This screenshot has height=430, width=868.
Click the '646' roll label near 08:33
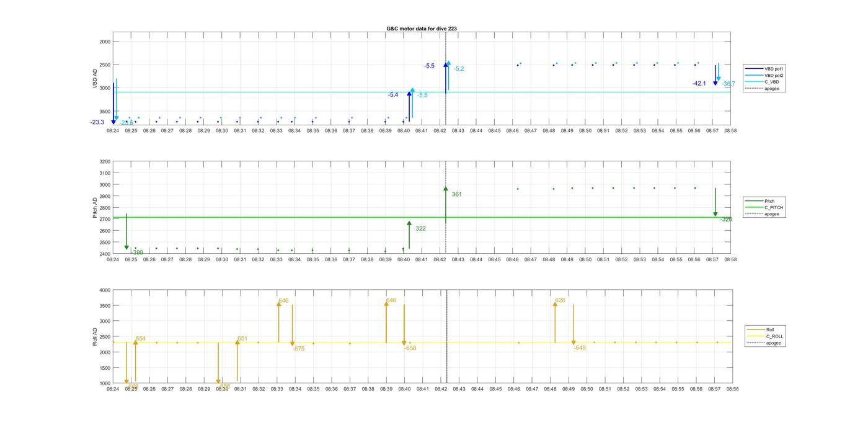pos(283,300)
